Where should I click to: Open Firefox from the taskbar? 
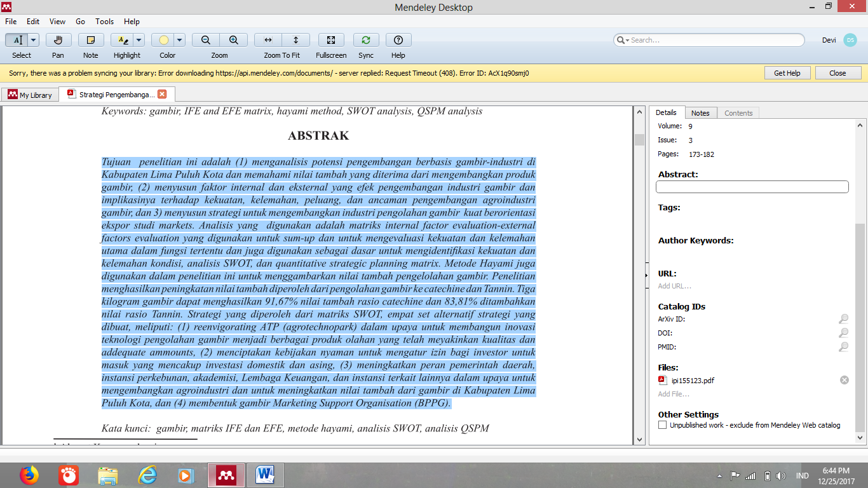(x=29, y=475)
